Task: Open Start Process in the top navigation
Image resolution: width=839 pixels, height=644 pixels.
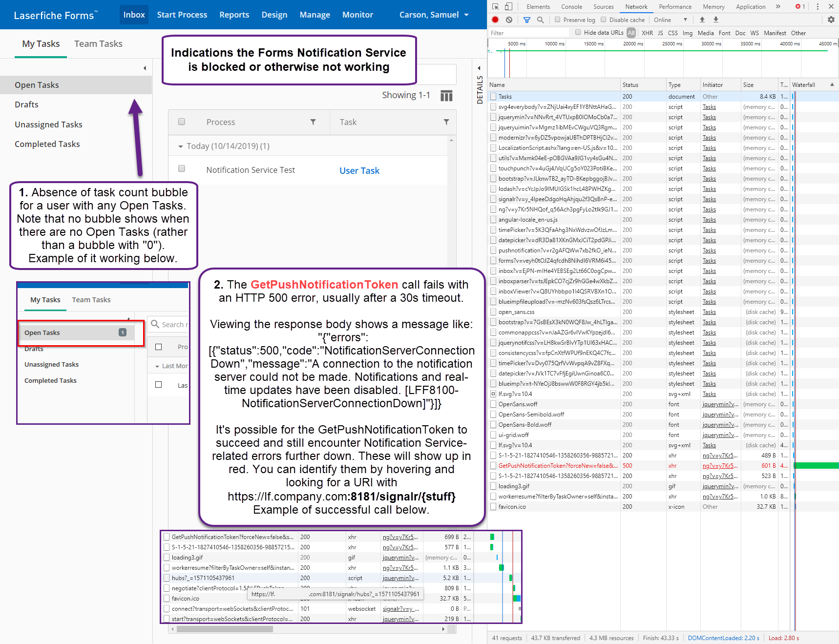Action: tap(182, 15)
